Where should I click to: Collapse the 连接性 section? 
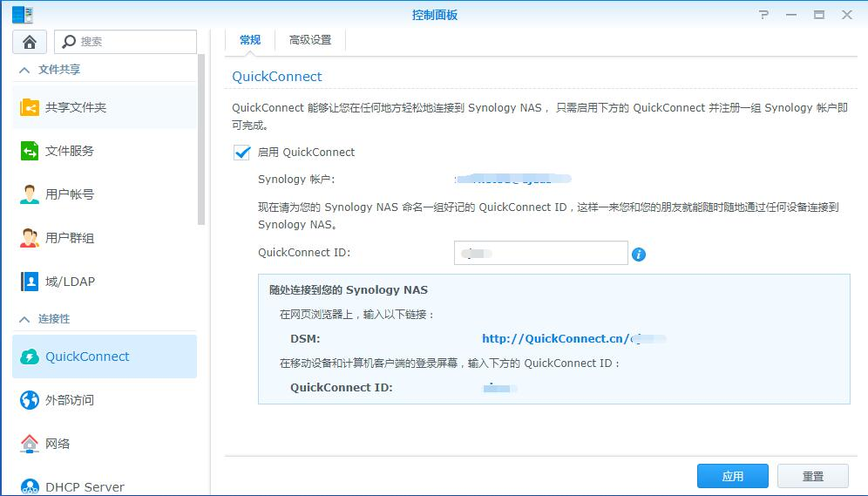tap(24, 319)
